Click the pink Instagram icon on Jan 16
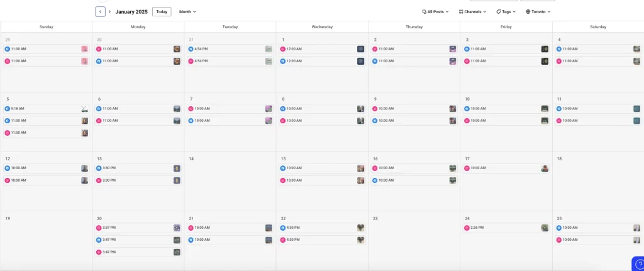The image size is (644, 271). click(x=375, y=168)
